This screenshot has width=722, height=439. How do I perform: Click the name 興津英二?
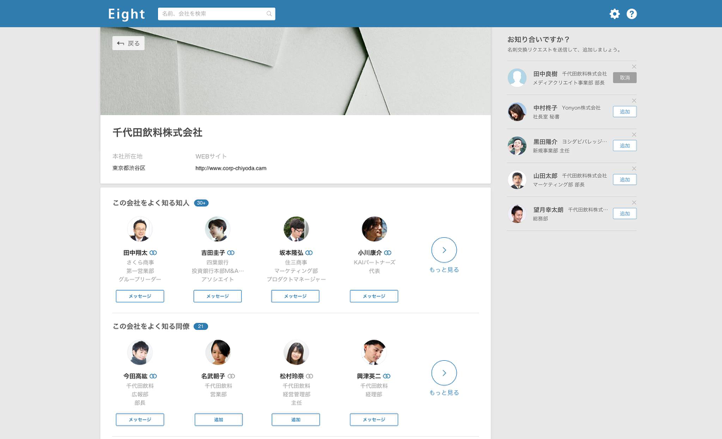pyautogui.click(x=369, y=376)
